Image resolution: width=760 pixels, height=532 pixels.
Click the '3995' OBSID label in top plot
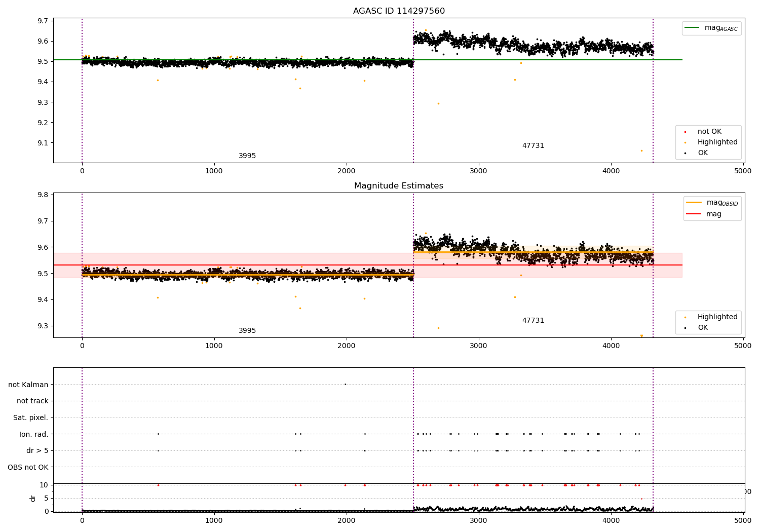(x=247, y=156)
